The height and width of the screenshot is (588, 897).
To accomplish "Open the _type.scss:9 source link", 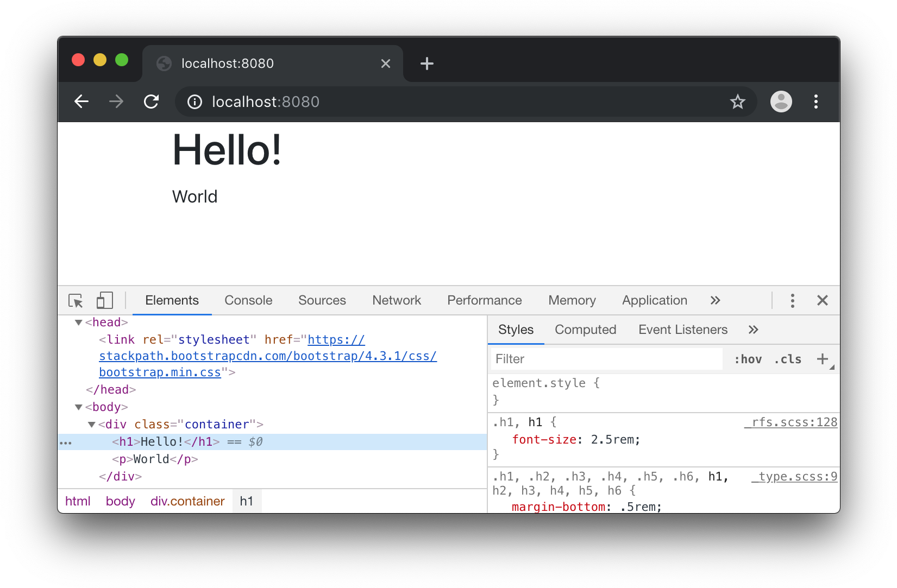I will pos(795,477).
